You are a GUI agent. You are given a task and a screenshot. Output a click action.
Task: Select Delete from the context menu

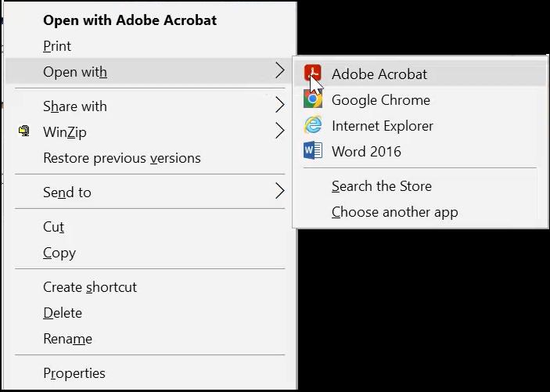pos(63,313)
